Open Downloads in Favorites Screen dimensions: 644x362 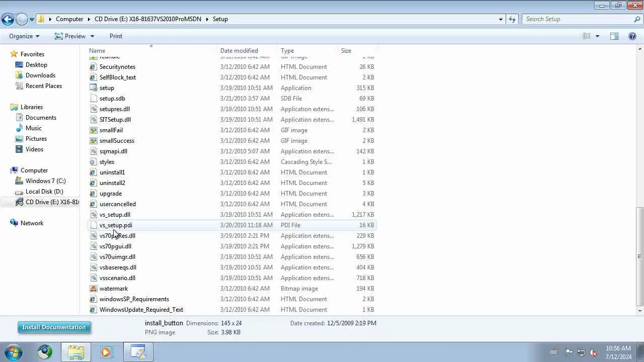pyautogui.click(x=40, y=75)
